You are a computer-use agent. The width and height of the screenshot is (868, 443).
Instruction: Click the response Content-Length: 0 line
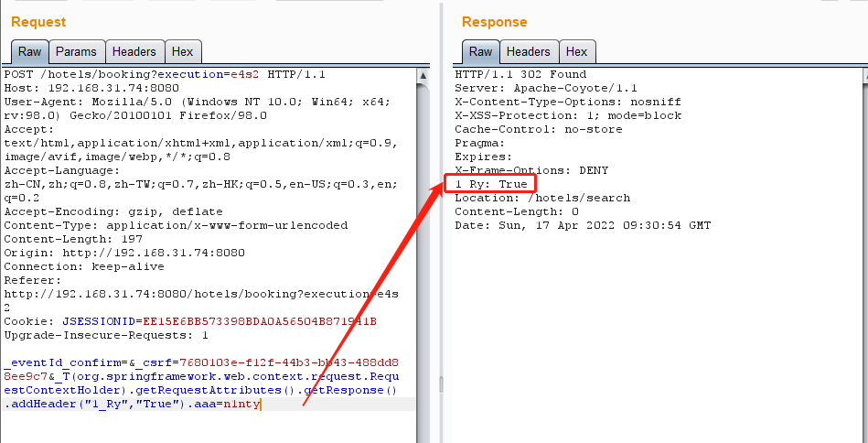[517, 211]
